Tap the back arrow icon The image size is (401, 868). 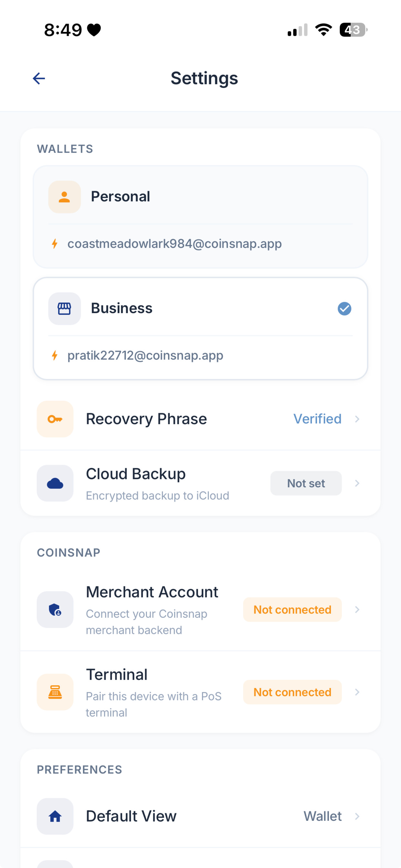(x=39, y=78)
